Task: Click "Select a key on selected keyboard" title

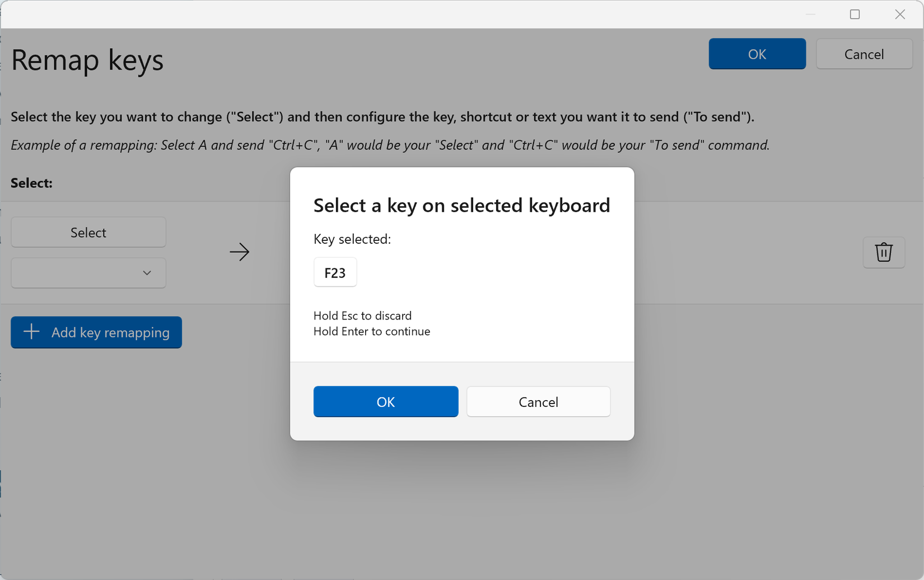Action: point(461,205)
